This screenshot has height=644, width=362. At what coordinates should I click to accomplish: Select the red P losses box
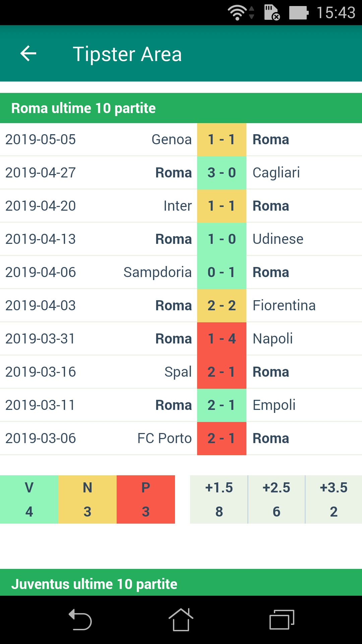[x=146, y=499]
